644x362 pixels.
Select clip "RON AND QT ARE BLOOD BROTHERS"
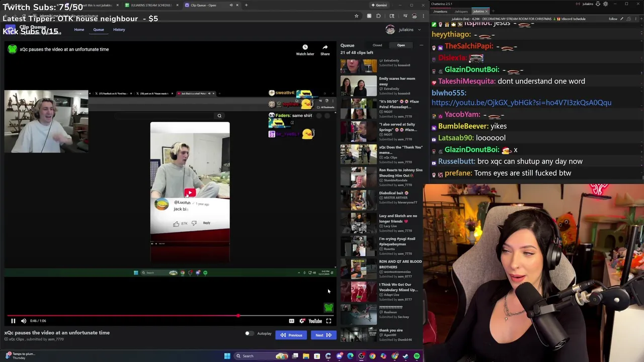coord(381,268)
